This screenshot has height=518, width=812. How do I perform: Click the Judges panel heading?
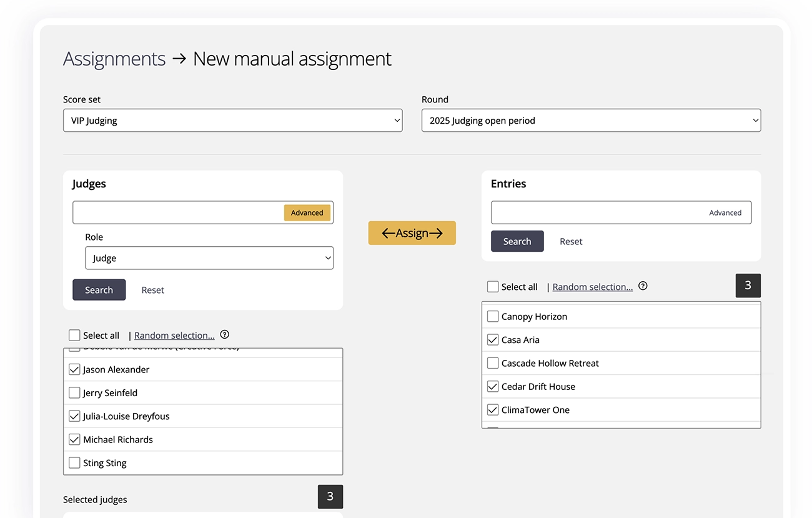[89, 184]
